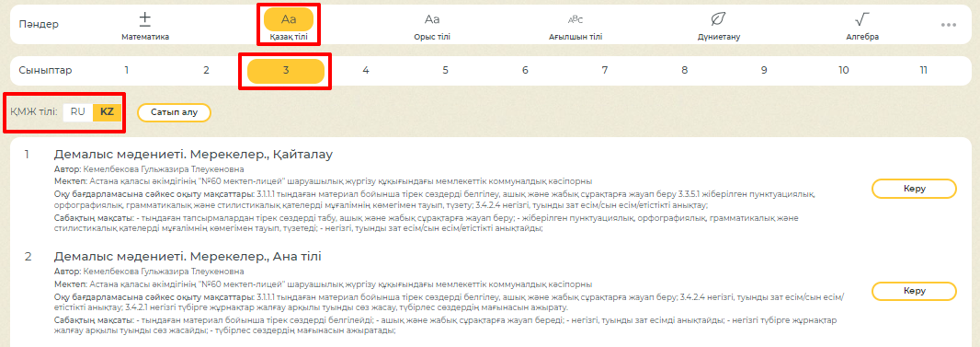Click the author name in lesson 2
Viewport: 980px width, 347px height.
click(163, 272)
